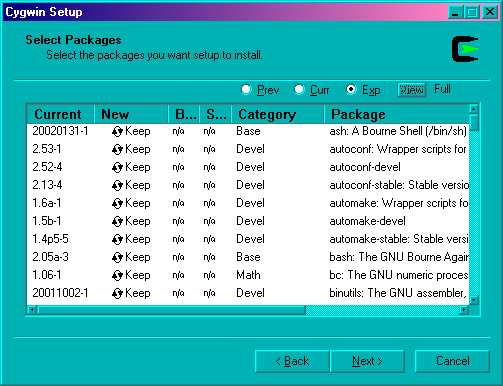
Task: Click the Cygwin logo icon
Action: 465,49
